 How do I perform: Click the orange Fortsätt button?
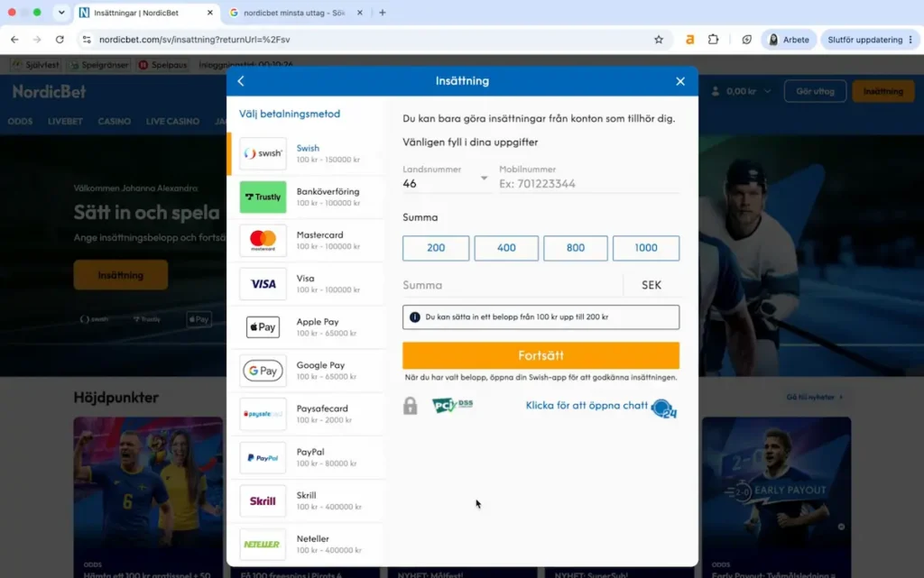point(541,355)
